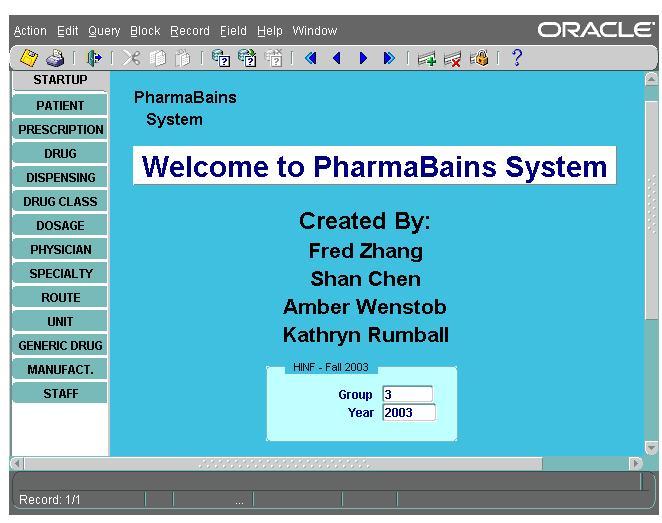Open the PHYSICIAN form
Screen dimensions: 662x523
click(x=60, y=249)
